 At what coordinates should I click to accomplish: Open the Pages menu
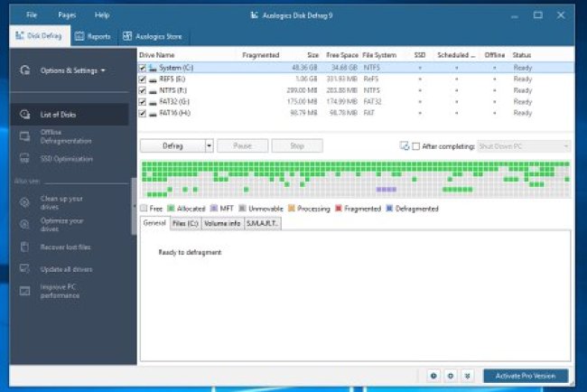(67, 15)
